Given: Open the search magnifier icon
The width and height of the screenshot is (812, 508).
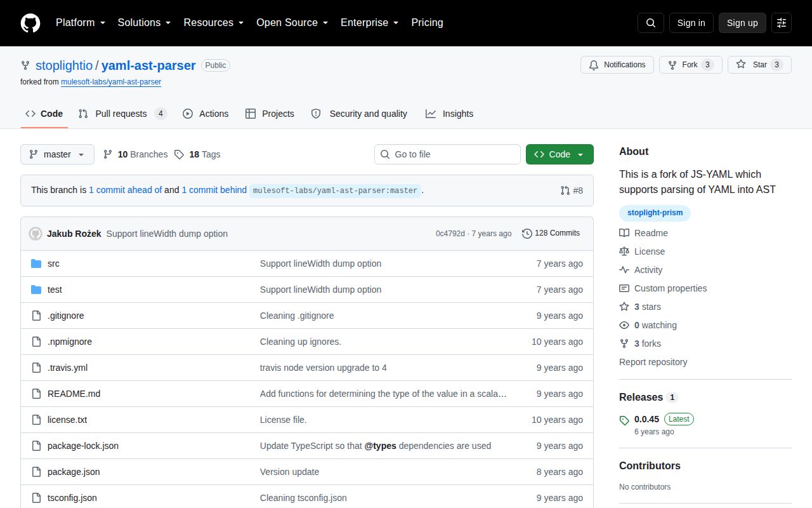Looking at the screenshot, I should 651,23.
